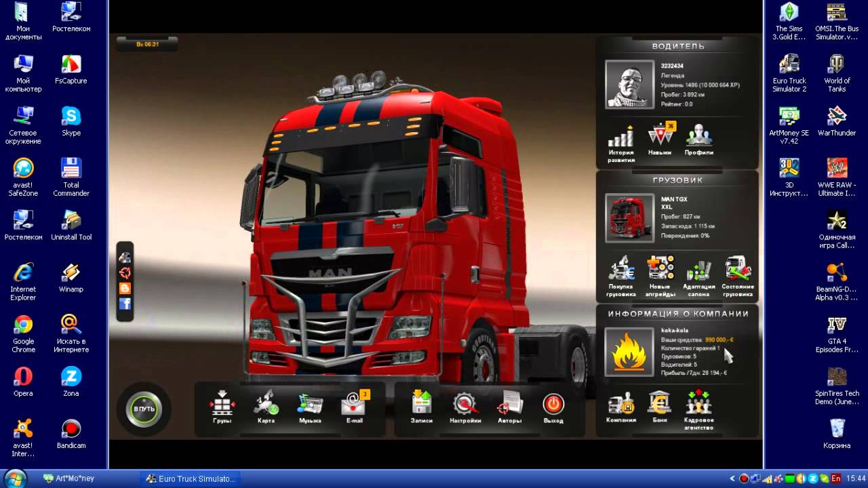Click the 15:44 taskbar clock

(x=856, y=479)
